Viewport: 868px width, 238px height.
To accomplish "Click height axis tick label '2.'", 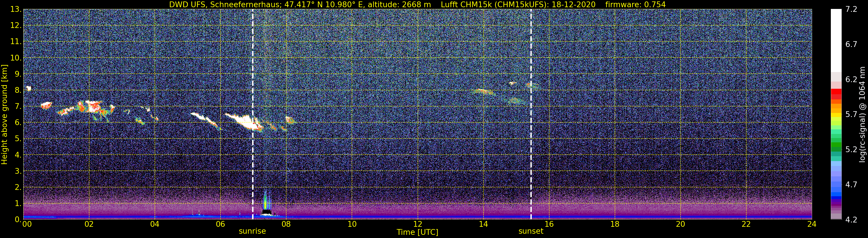I will point(18,188).
